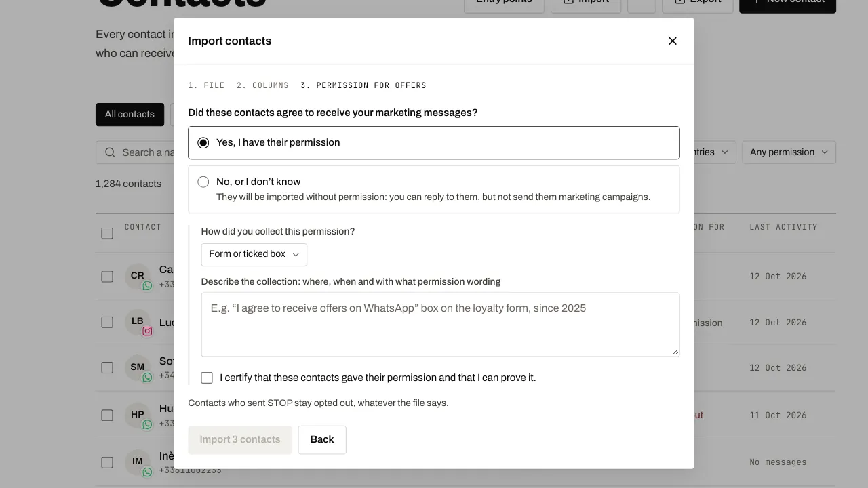Image resolution: width=868 pixels, height=488 pixels.
Task: Check the HP contact row checkbox
Action: pyautogui.click(x=107, y=415)
